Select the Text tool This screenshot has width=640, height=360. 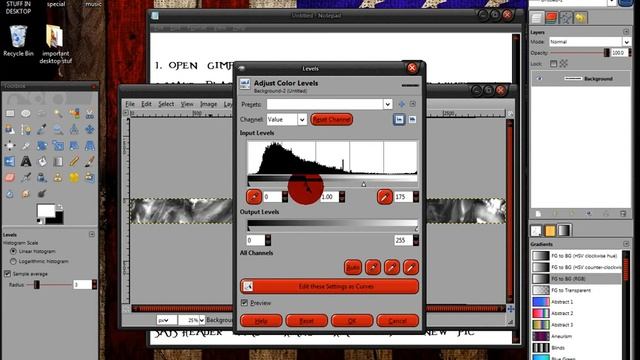26,161
